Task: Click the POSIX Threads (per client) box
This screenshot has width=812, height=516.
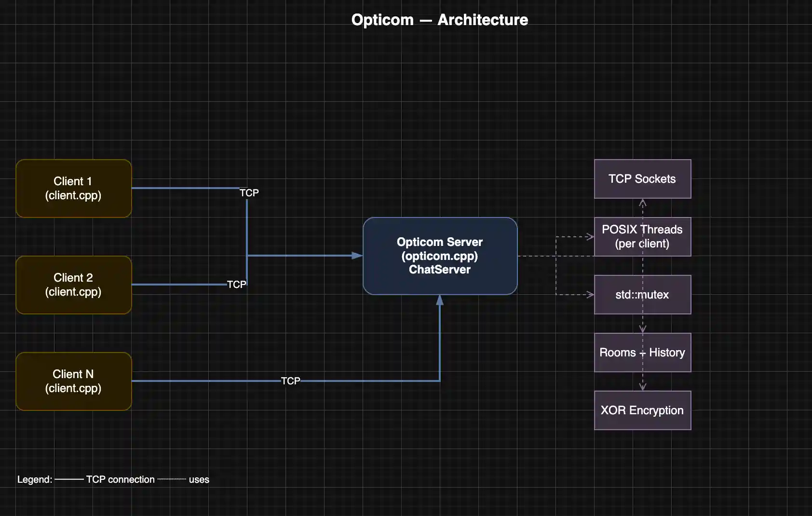Action: click(x=642, y=237)
